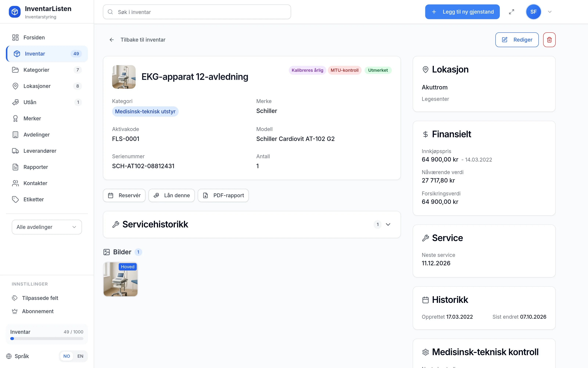This screenshot has width=588, height=368.
Task: Open Forsiden dashboard page
Action: (47, 38)
